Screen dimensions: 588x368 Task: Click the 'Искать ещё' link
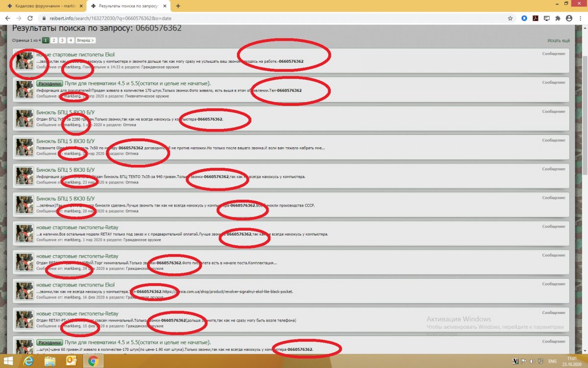[559, 40]
